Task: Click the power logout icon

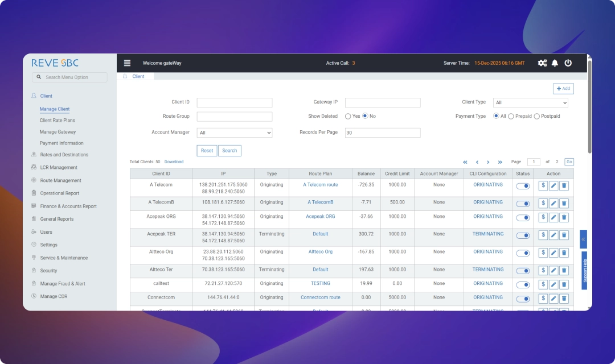Action: (568, 63)
